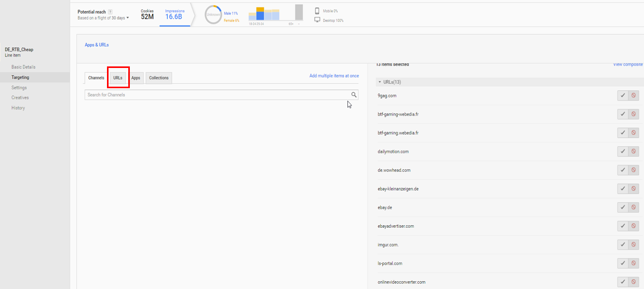Include ebay.de with its checkmark button
This screenshot has width=644, height=289.
pos(623,208)
